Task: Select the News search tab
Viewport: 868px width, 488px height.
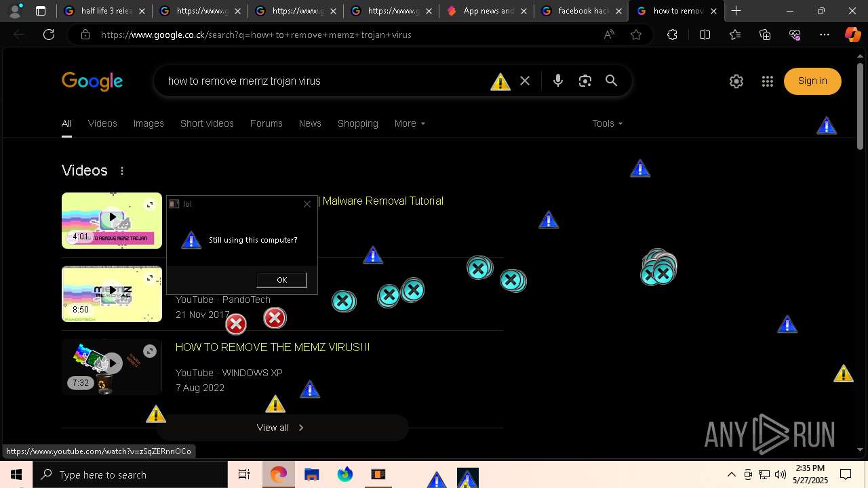Action: [310, 123]
